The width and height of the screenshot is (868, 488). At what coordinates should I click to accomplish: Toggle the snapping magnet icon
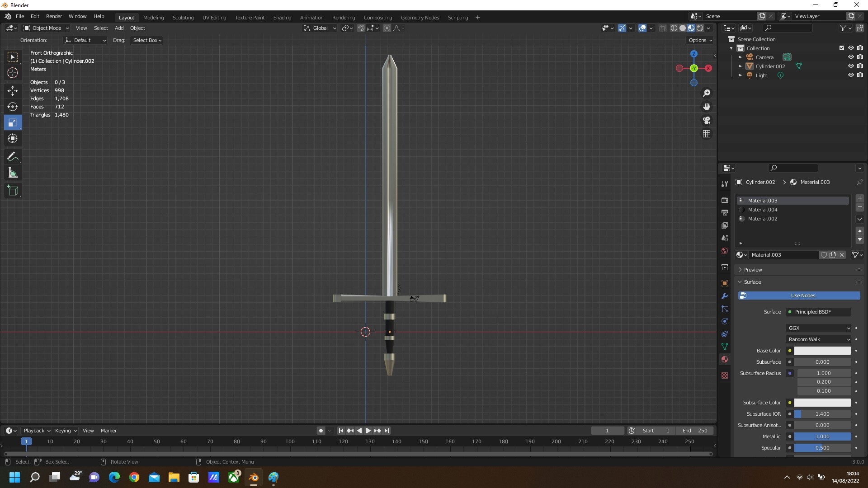pyautogui.click(x=361, y=28)
